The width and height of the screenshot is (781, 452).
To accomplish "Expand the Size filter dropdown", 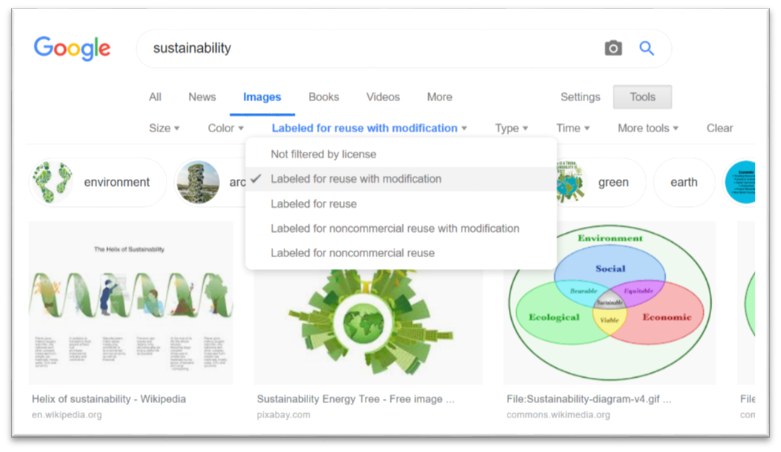I will (164, 129).
